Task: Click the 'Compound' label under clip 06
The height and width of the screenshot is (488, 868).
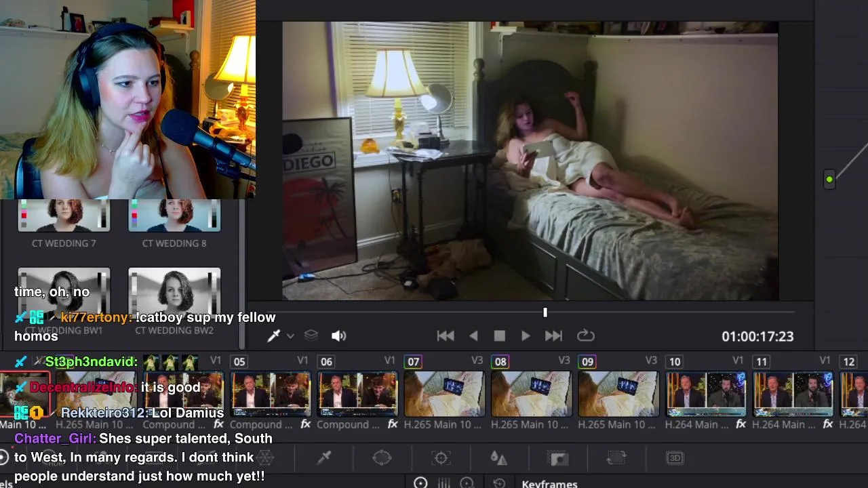Action: 348,425
